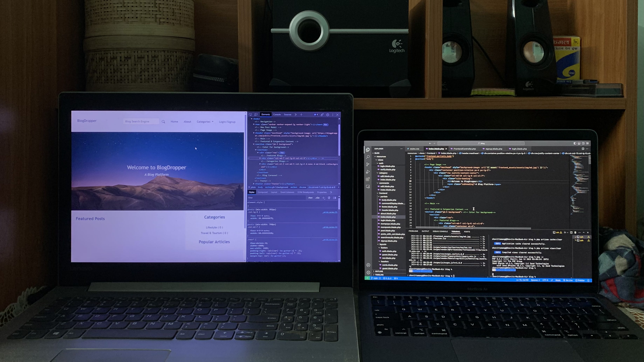Viewport: 644px width, 362px height.
Task: Click the Lifestyle ( 0 ) category link
Action: pos(214,227)
